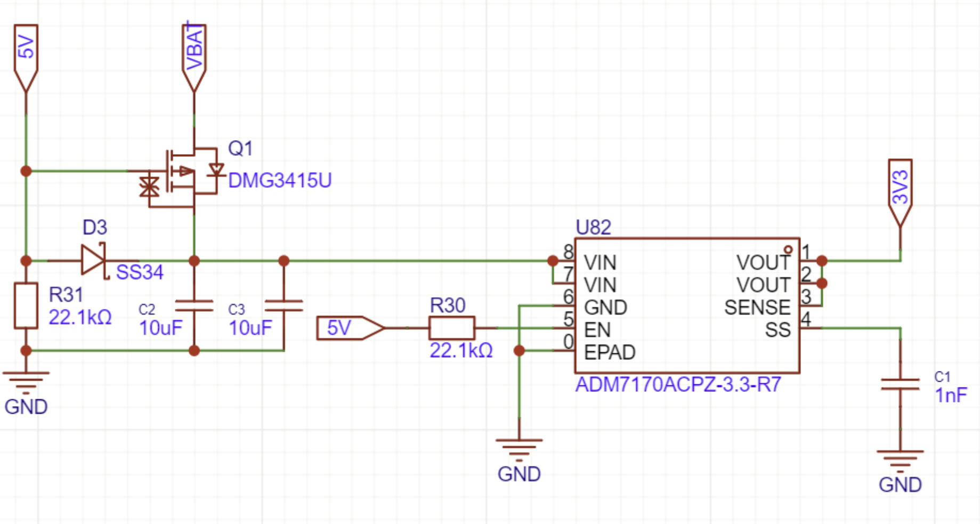This screenshot has width=980, height=524.
Task: Select the 5V net port beside R30
Action: pyautogui.click(x=350, y=328)
